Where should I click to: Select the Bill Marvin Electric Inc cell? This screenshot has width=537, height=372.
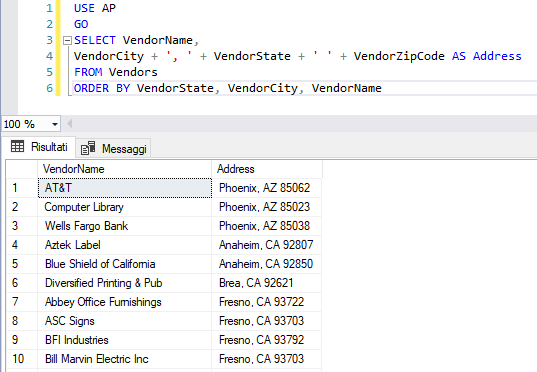pyautogui.click(x=125, y=359)
